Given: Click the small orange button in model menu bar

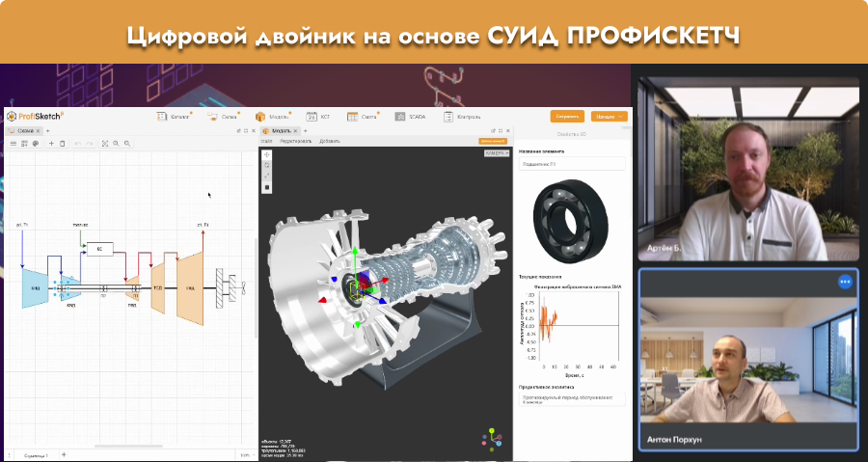Looking at the screenshot, I should tap(493, 141).
